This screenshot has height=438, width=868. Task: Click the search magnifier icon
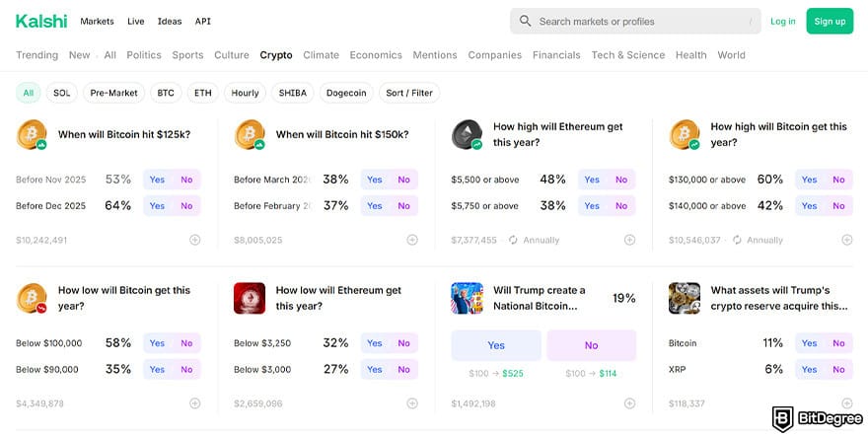pos(525,21)
